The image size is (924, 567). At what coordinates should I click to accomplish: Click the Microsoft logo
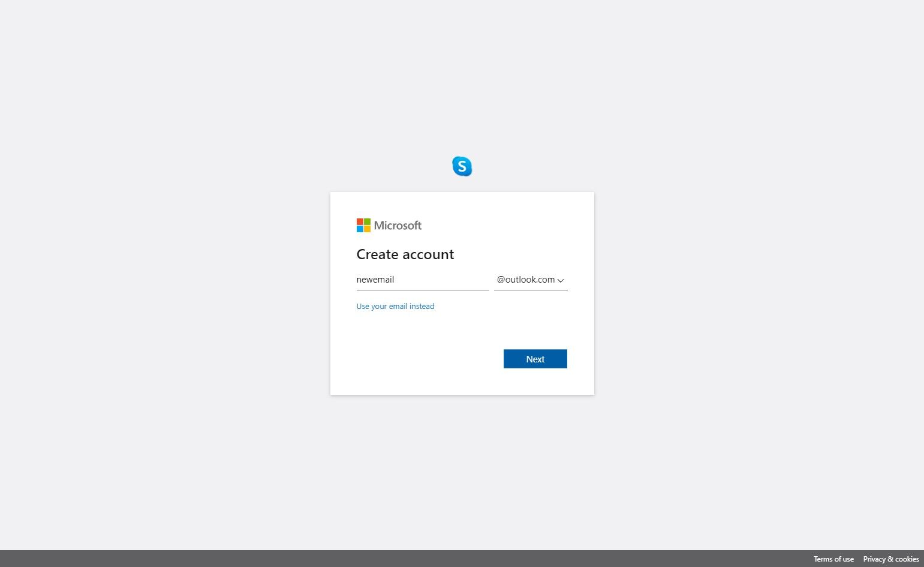click(x=389, y=226)
